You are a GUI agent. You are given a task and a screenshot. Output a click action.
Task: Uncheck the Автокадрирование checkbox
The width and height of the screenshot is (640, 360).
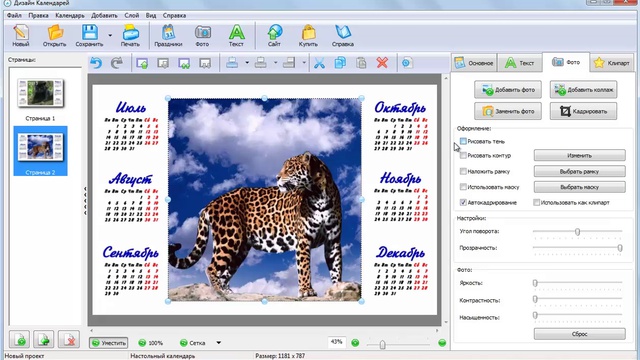click(x=463, y=202)
